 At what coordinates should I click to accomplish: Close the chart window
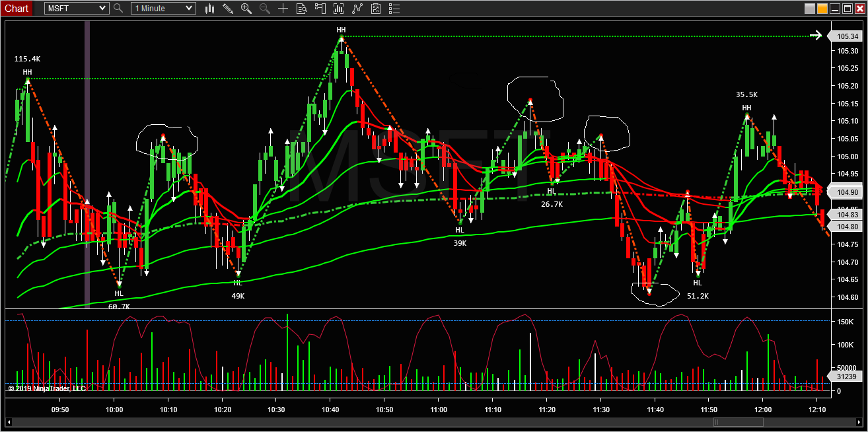tap(859, 9)
